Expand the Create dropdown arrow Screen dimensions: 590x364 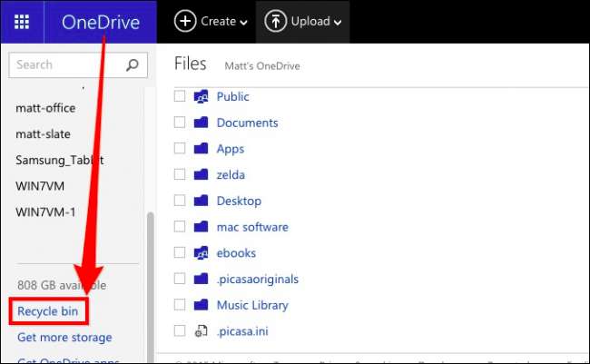click(244, 23)
